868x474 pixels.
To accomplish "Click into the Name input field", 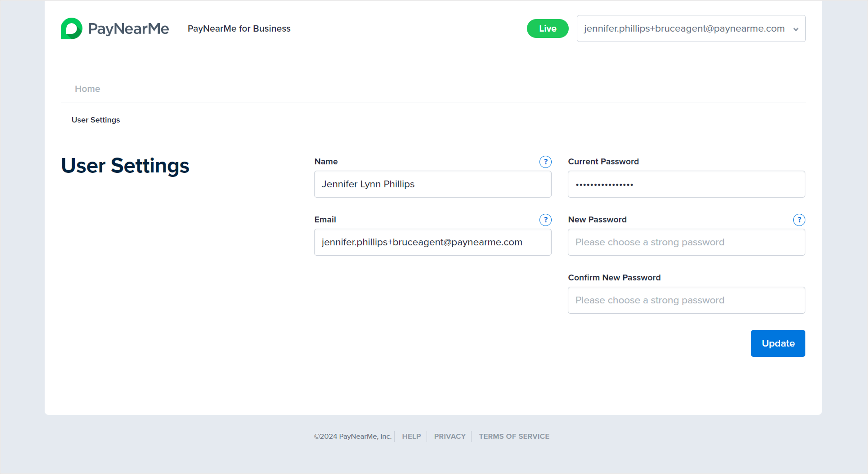I will coord(432,184).
